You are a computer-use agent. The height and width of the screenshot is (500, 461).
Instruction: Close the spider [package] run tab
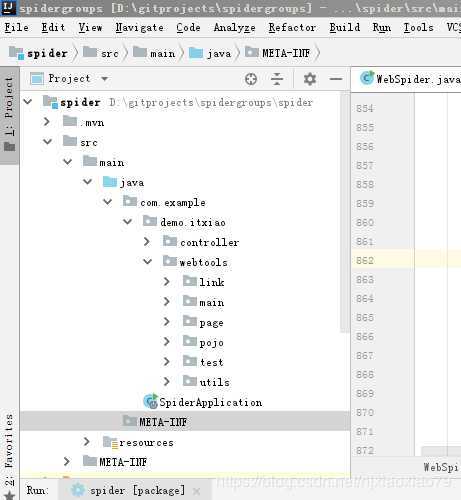click(197, 491)
